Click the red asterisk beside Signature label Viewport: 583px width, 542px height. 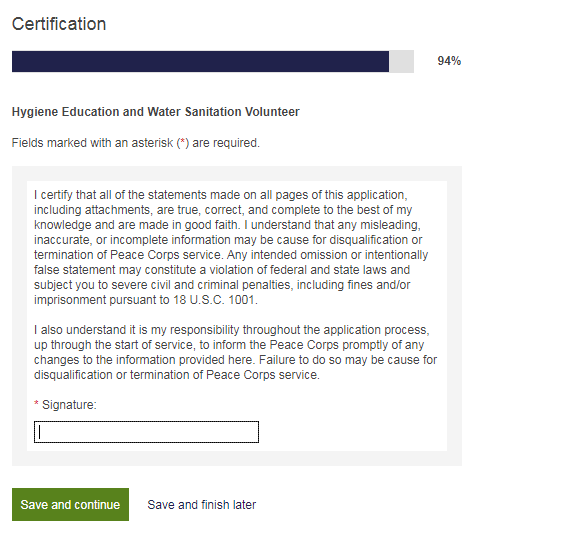[36, 404]
